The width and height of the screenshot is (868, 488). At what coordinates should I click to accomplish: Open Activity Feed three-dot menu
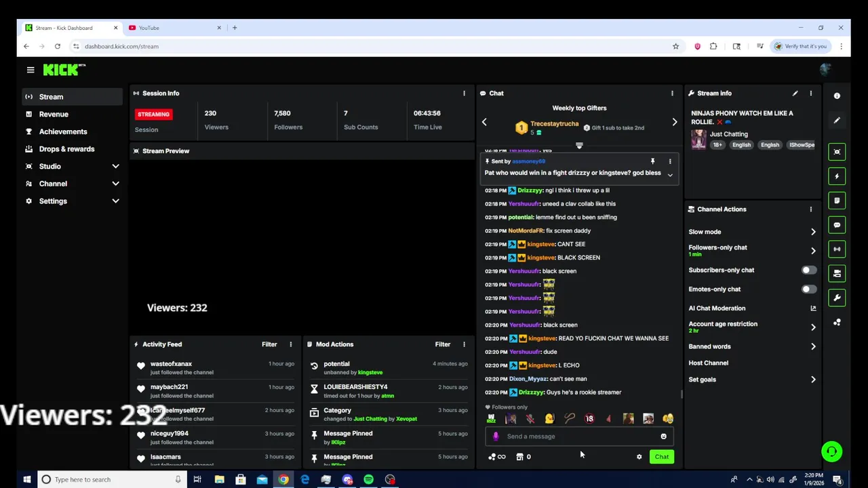(291, 344)
